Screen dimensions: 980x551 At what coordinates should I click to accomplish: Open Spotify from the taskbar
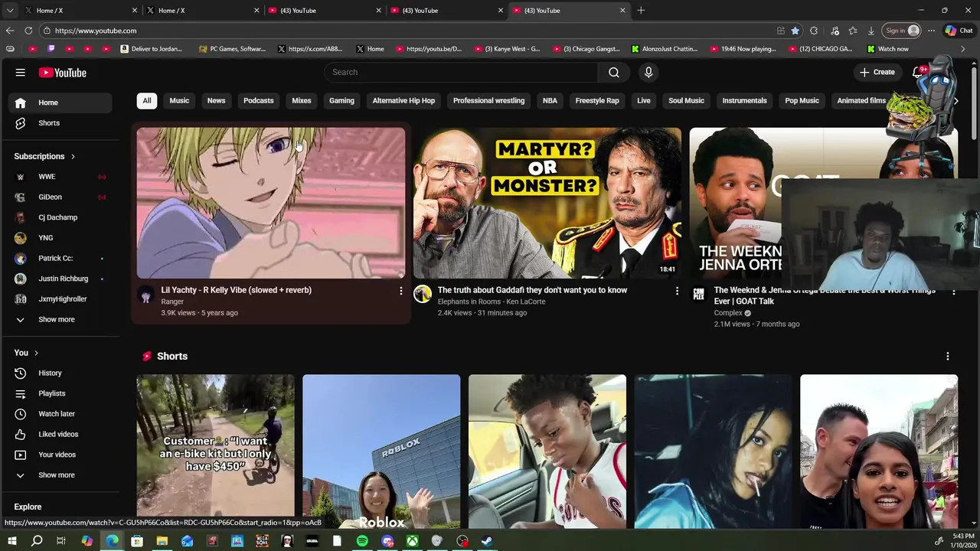click(362, 541)
